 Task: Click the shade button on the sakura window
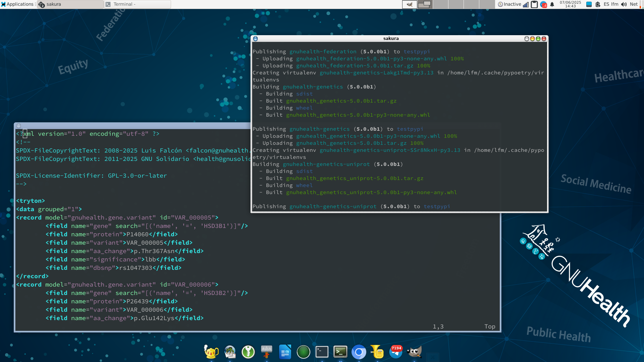527,39
